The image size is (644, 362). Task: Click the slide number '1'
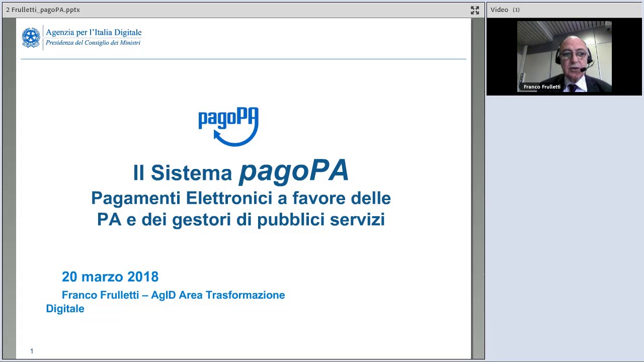pyautogui.click(x=31, y=351)
